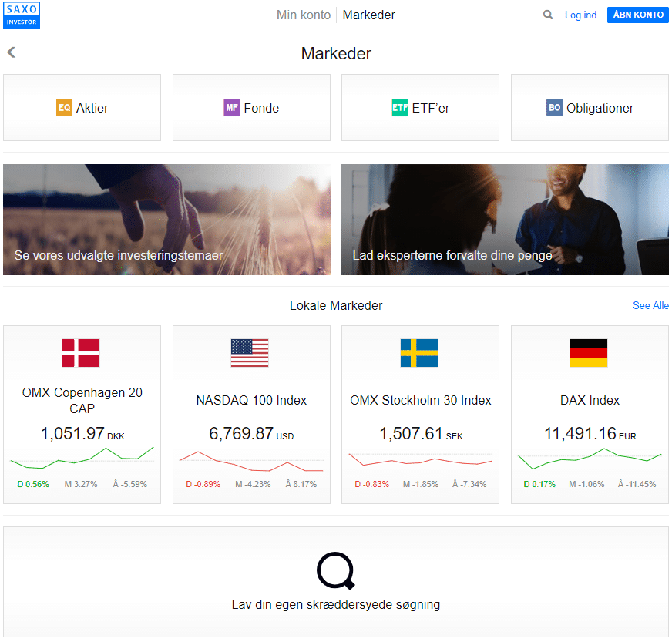Click the 1,507.61 SEK value
The image size is (672, 642).
click(421, 434)
